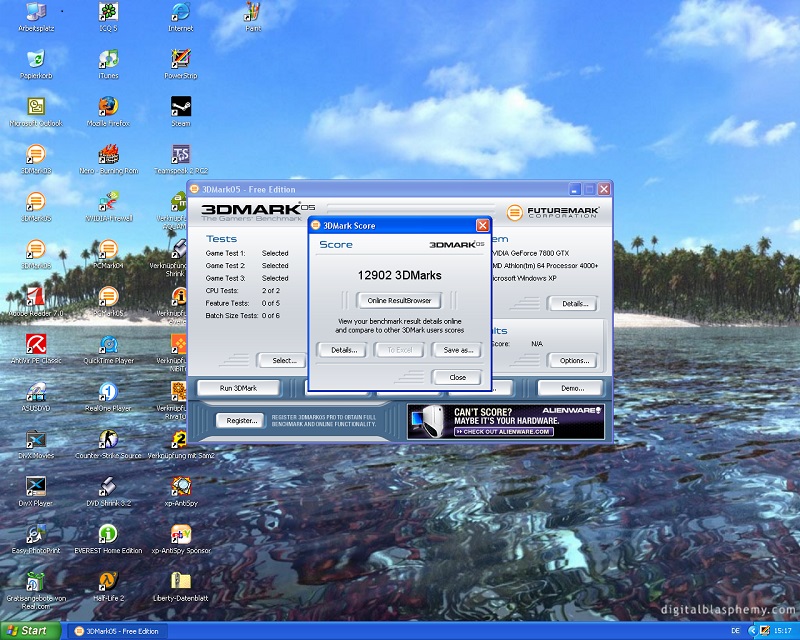This screenshot has height=640, width=800.
Task: Open the Arbeitsplatz desktop icon
Action: point(36,17)
